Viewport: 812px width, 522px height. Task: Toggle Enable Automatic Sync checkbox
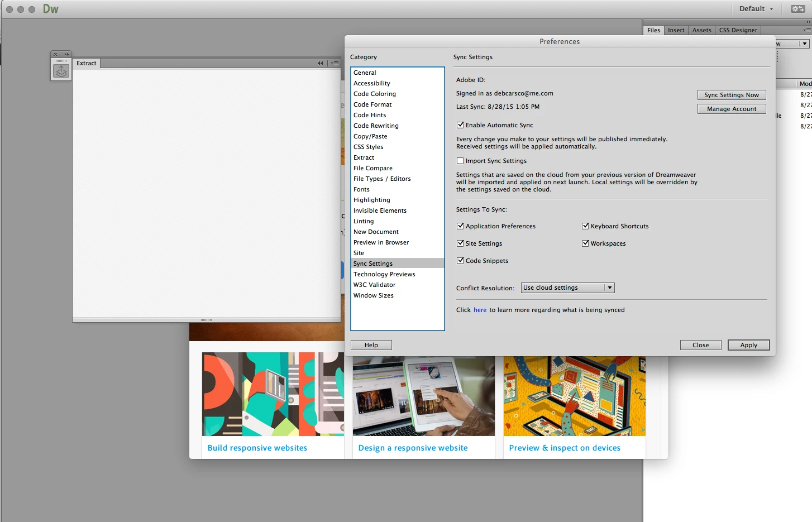460,125
